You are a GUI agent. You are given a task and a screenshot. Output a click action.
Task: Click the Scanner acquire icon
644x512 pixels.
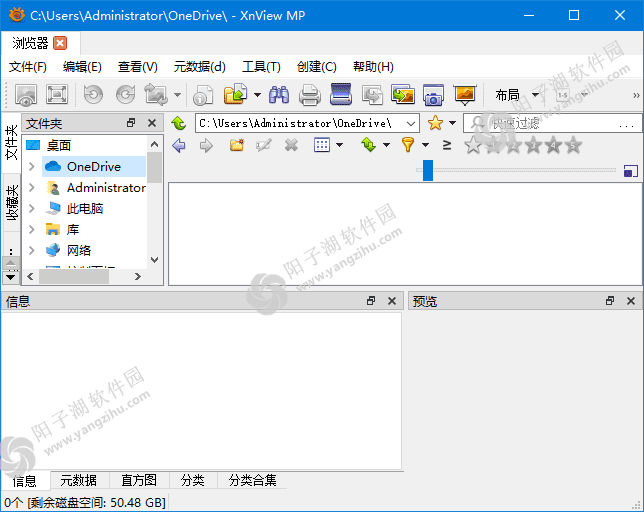pos(341,94)
